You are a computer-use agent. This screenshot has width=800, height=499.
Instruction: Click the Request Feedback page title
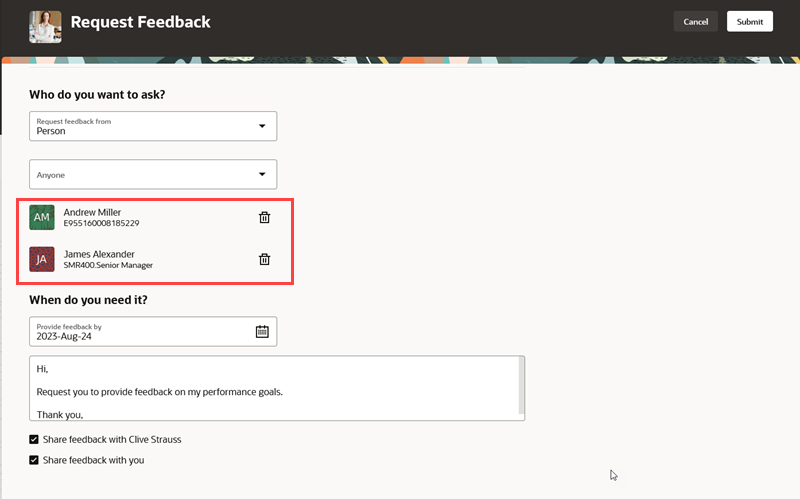[141, 22]
